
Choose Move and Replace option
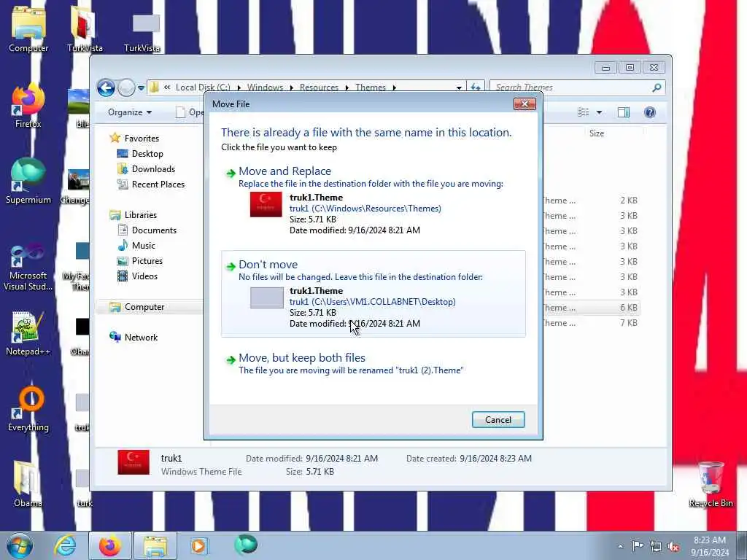tap(373, 202)
